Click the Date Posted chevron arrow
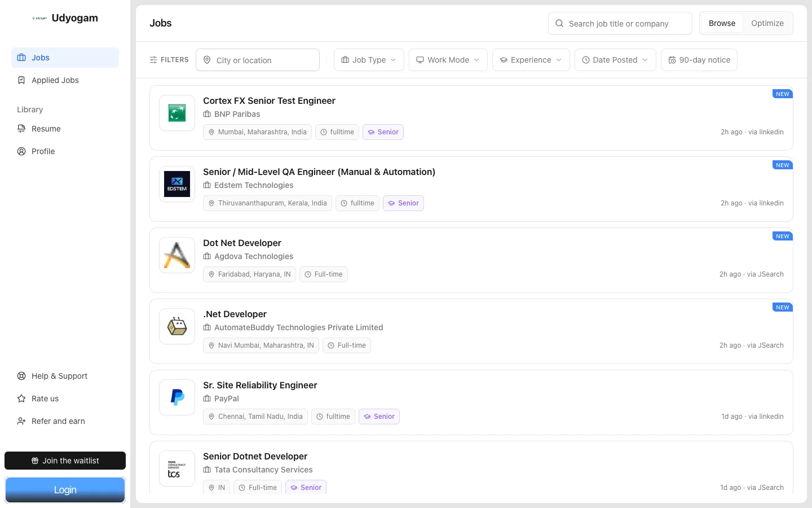Viewport: 812px width, 508px height. pyautogui.click(x=645, y=60)
